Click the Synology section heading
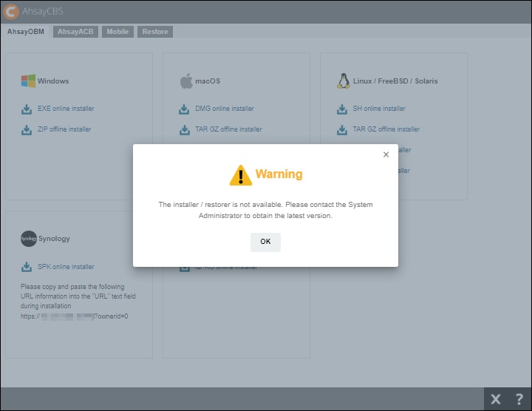The image size is (532, 411). click(54, 239)
